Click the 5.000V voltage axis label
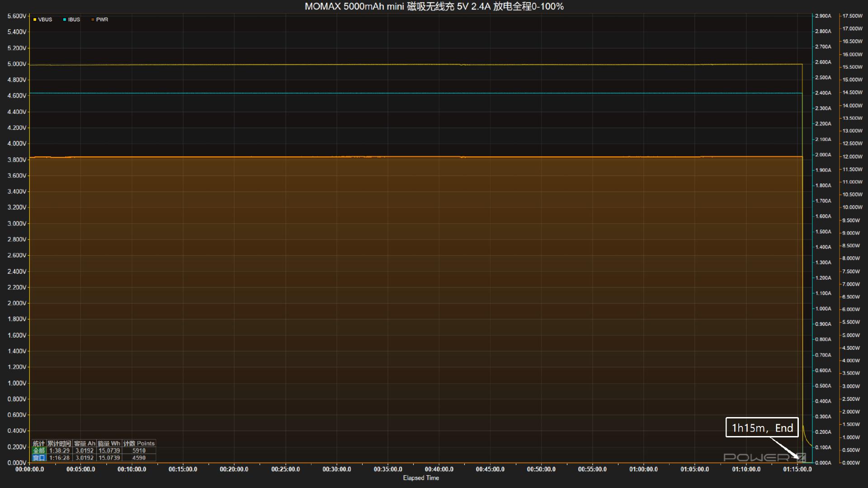Image resolution: width=868 pixels, height=488 pixels. pos(17,64)
